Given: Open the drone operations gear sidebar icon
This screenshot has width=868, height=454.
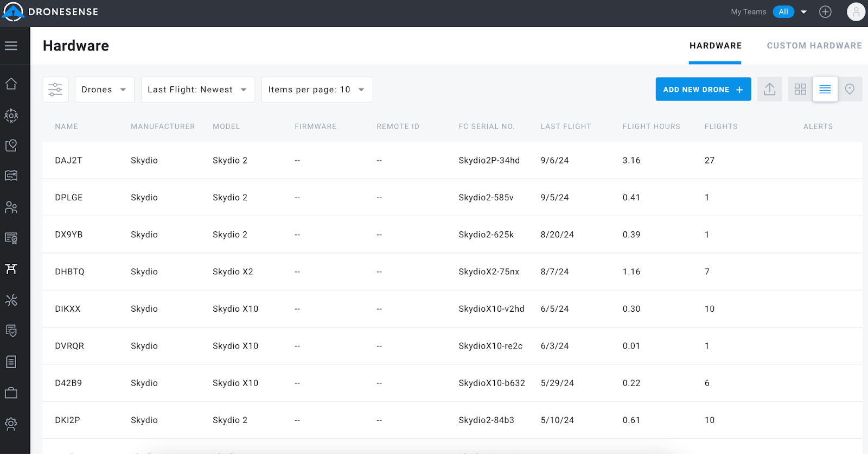Looking at the screenshot, I should (x=11, y=115).
